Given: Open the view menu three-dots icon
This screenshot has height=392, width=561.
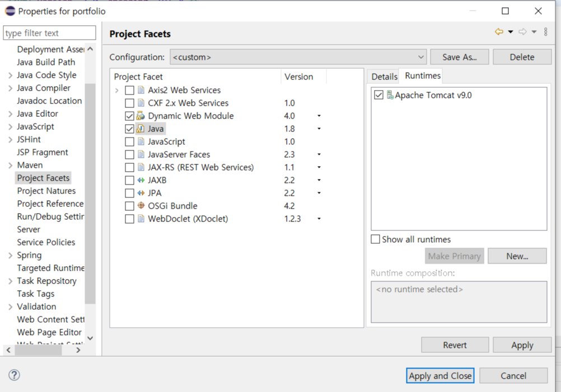Looking at the screenshot, I should 546,32.
